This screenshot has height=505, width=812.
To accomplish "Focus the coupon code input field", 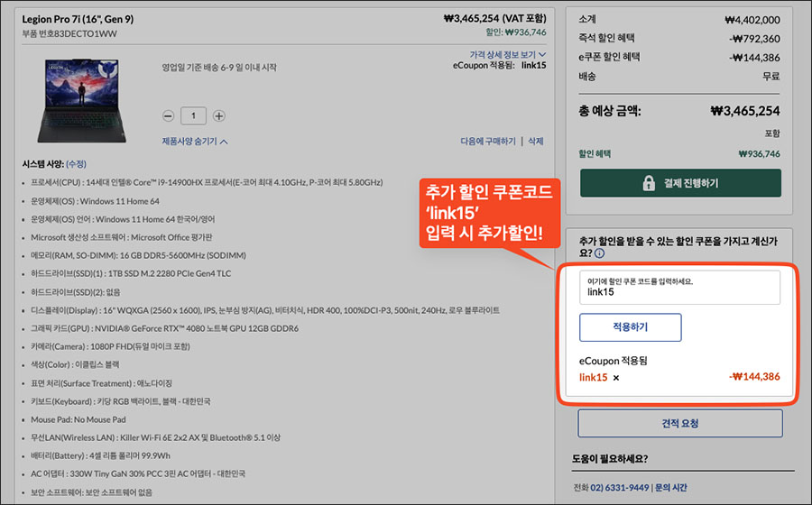I will [679, 288].
